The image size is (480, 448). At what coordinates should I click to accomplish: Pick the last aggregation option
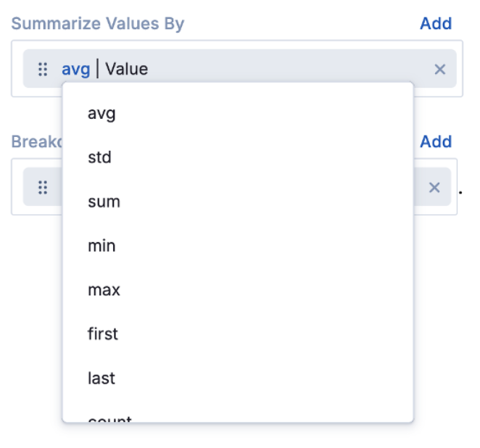click(x=101, y=378)
